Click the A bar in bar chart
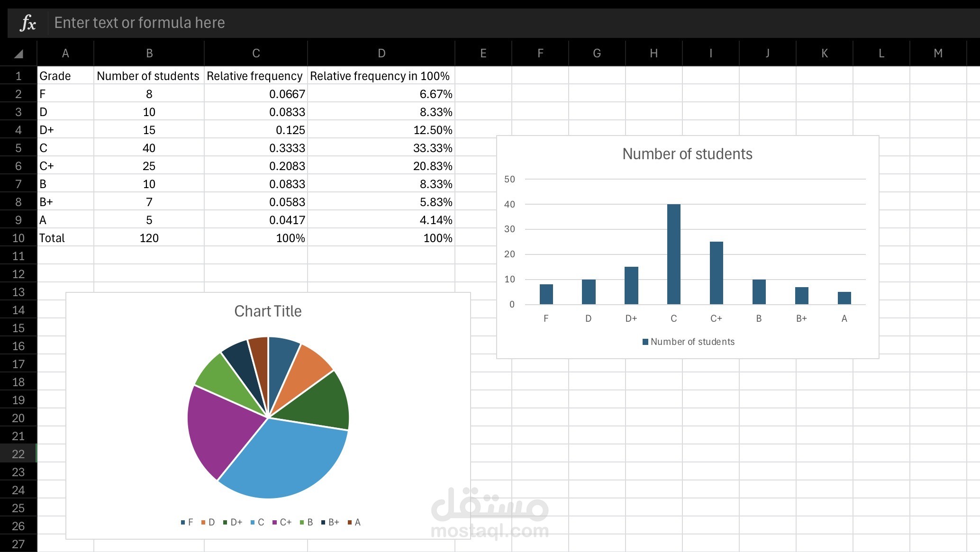 (x=844, y=298)
